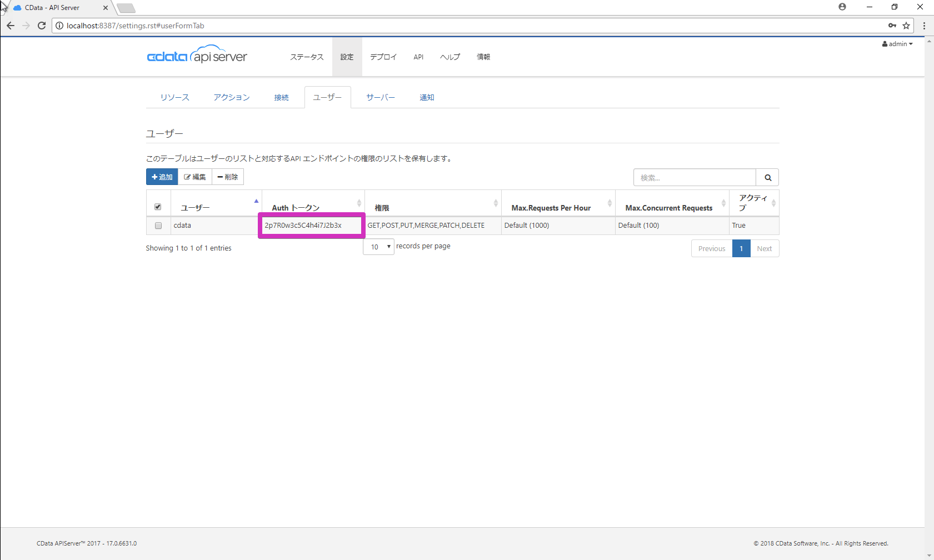This screenshot has width=934, height=560.
Task: Check the cdata user row checkbox
Action: coord(158,226)
